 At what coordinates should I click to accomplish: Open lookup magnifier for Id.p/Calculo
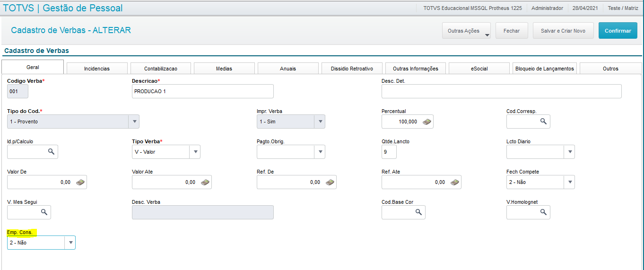click(51, 152)
